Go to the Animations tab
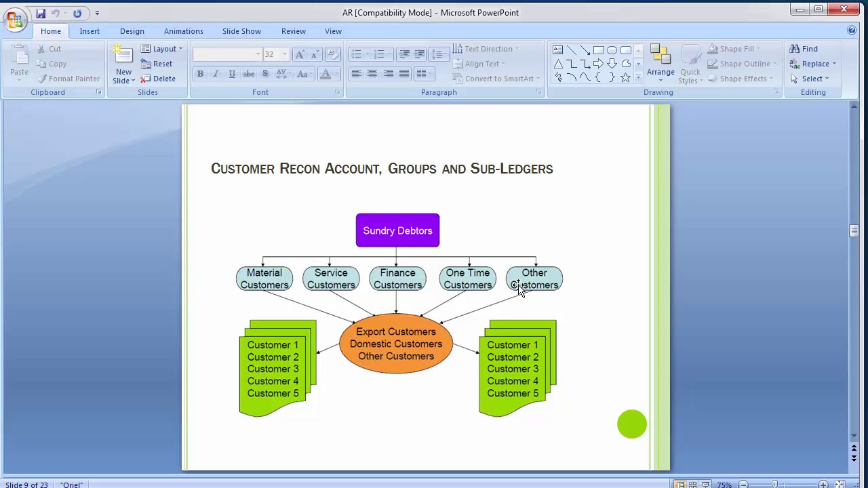 tap(183, 31)
